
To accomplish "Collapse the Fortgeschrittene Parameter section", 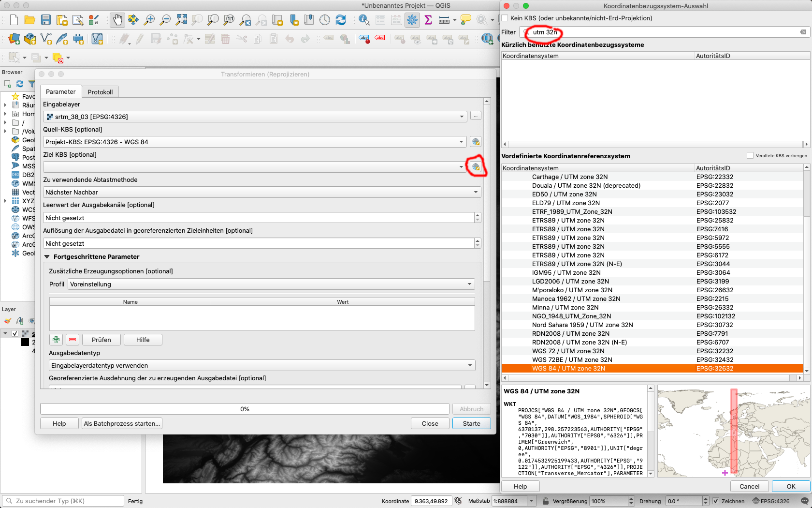I will 47,257.
